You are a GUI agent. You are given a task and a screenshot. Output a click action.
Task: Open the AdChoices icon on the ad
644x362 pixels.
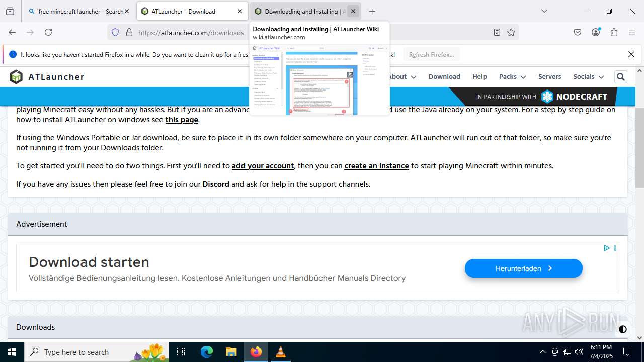pyautogui.click(x=607, y=248)
